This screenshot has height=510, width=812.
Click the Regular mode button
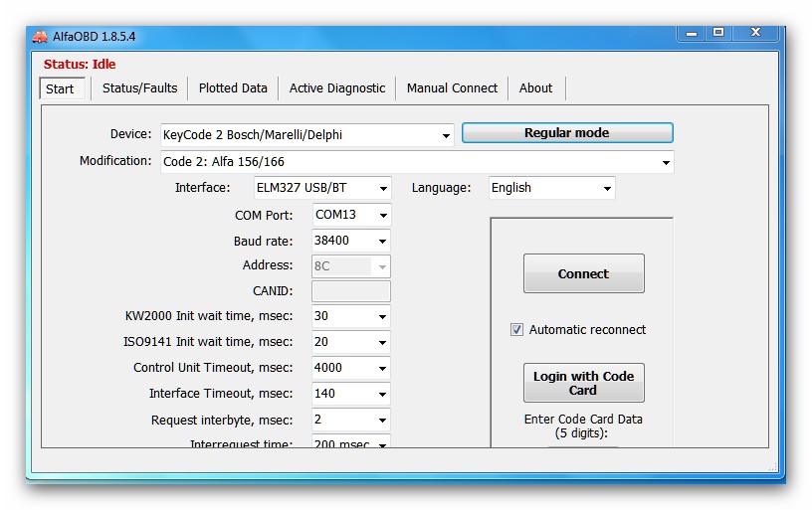click(x=566, y=133)
